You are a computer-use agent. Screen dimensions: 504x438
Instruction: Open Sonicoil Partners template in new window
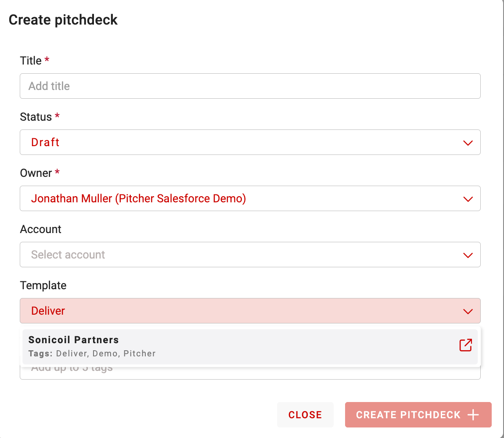pyautogui.click(x=465, y=345)
